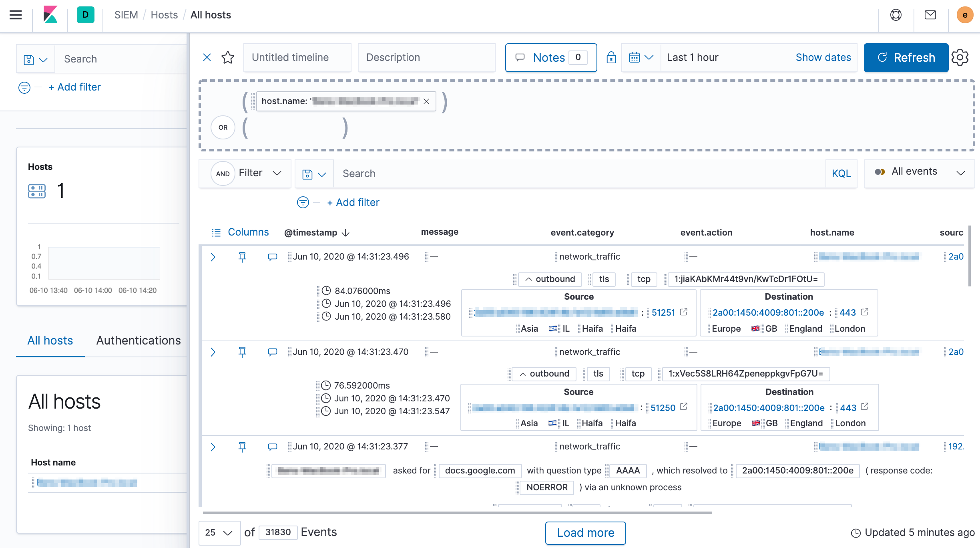Open the events-per-page 25 dropdown
The height and width of the screenshot is (548, 980).
point(219,533)
